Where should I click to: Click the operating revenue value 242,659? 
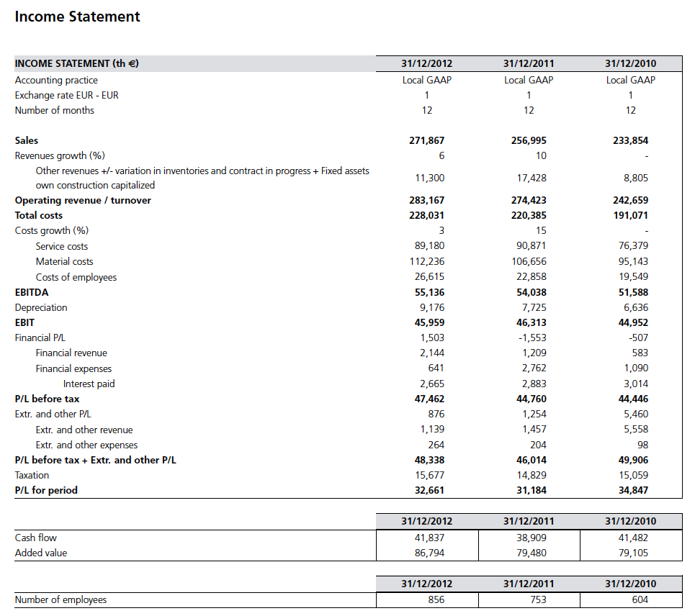pyautogui.click(x=630, y=200)
